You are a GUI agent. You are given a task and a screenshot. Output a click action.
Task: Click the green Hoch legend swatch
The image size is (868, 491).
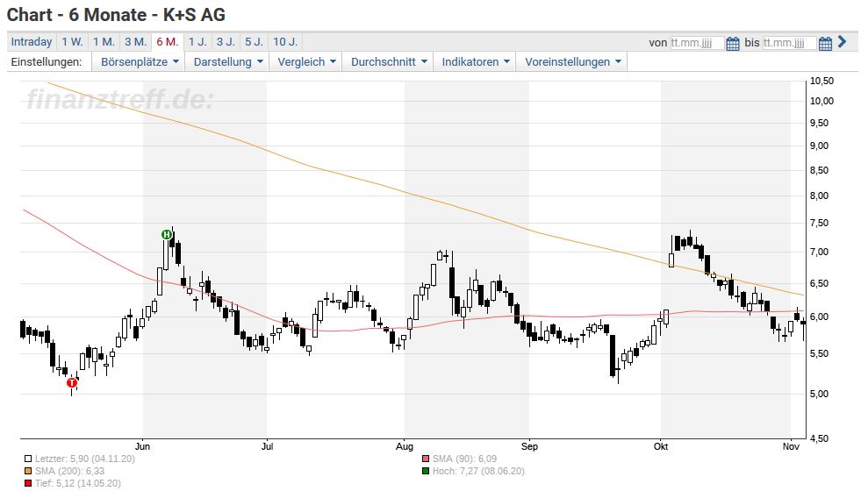[426, 471]
